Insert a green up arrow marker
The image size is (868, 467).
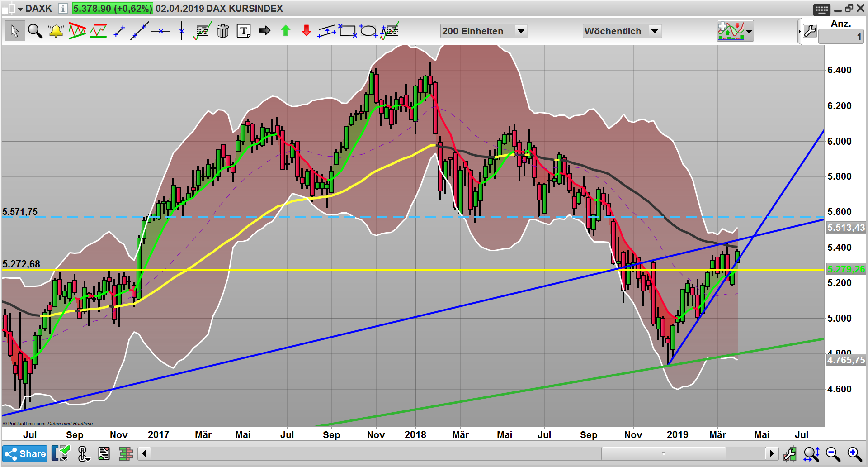pyautogui.click(x=285, y=31)
